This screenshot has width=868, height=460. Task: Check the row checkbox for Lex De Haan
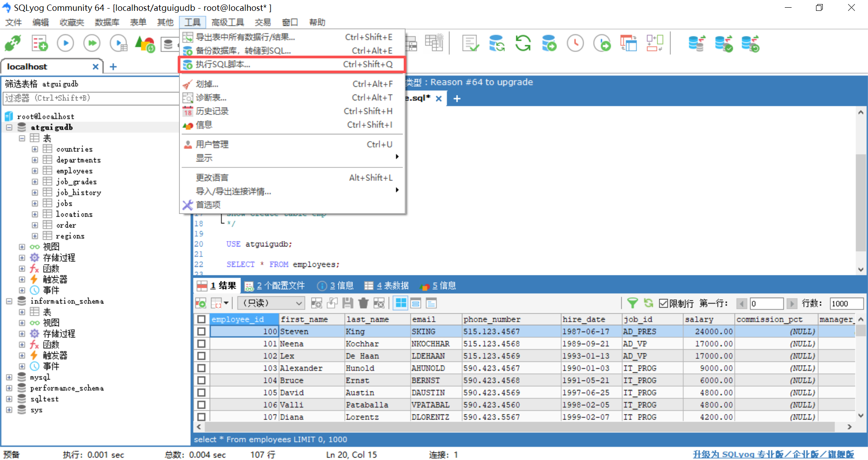point(202,356)
